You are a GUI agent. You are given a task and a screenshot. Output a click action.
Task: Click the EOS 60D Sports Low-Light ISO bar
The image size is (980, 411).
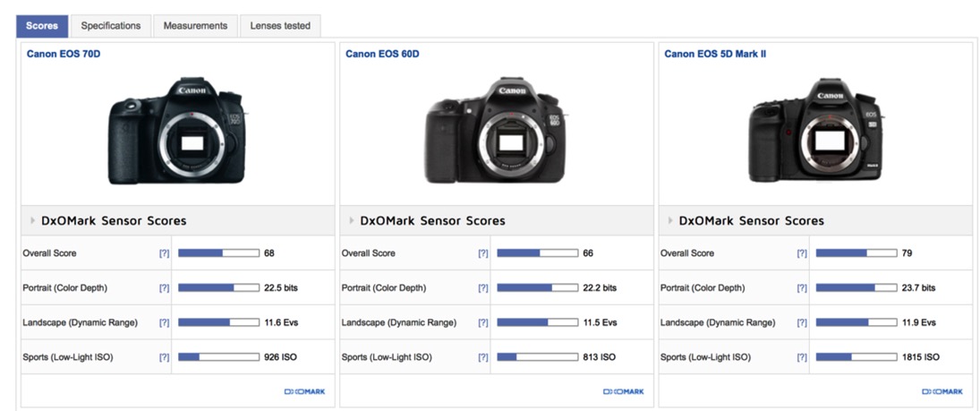coord(538,357)
